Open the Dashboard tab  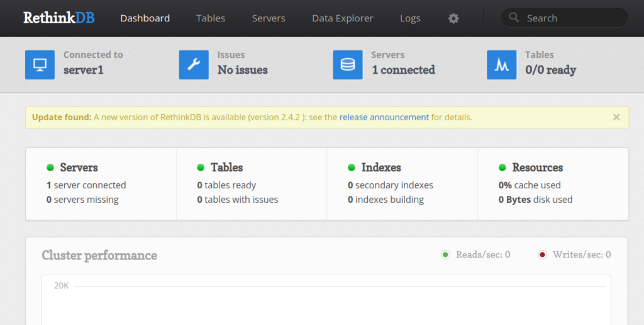click(x=145, y=18)
